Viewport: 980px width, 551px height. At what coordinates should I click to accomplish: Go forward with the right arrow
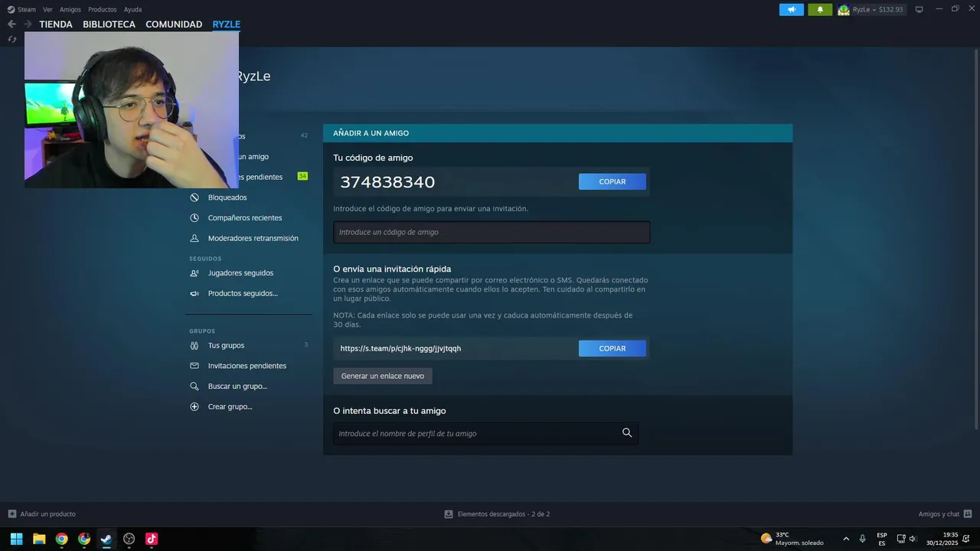[x=28, y=24]
